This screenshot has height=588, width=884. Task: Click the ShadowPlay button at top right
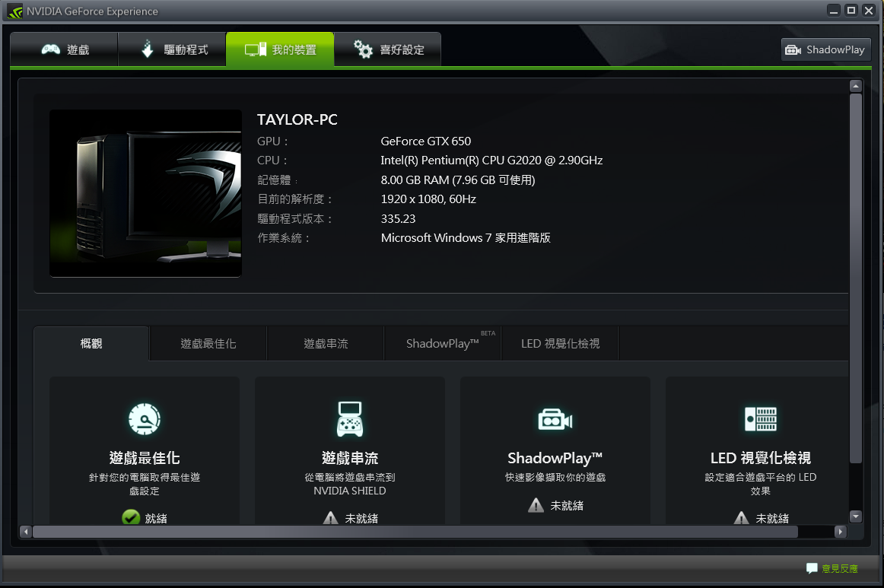pyautogui.click(x=825, y=49)
